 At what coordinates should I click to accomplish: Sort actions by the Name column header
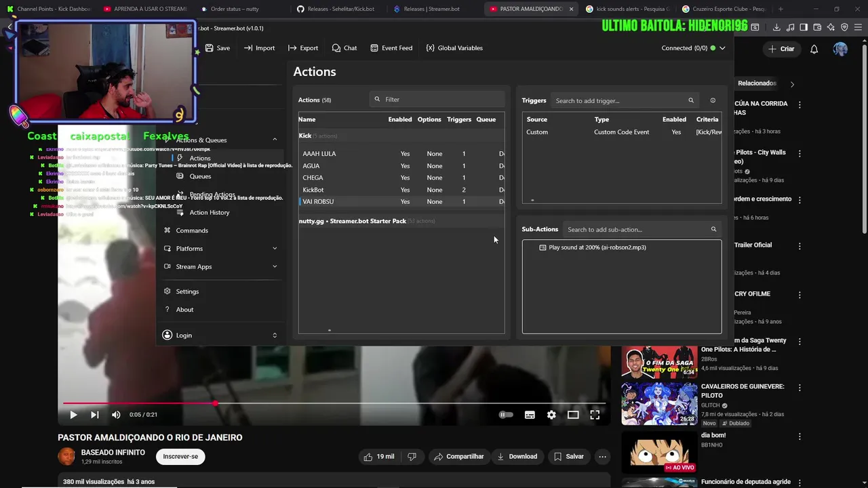point(307,119)
